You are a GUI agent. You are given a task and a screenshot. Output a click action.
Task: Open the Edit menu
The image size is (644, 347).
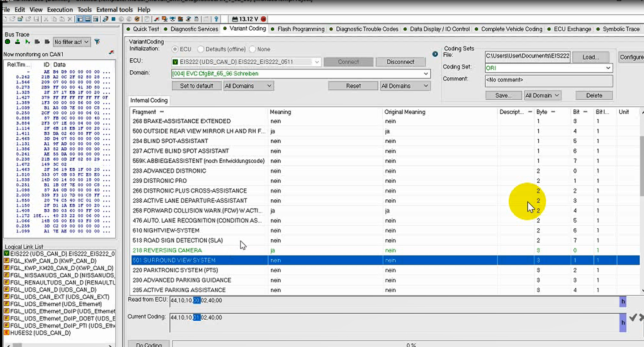point(20,9)
